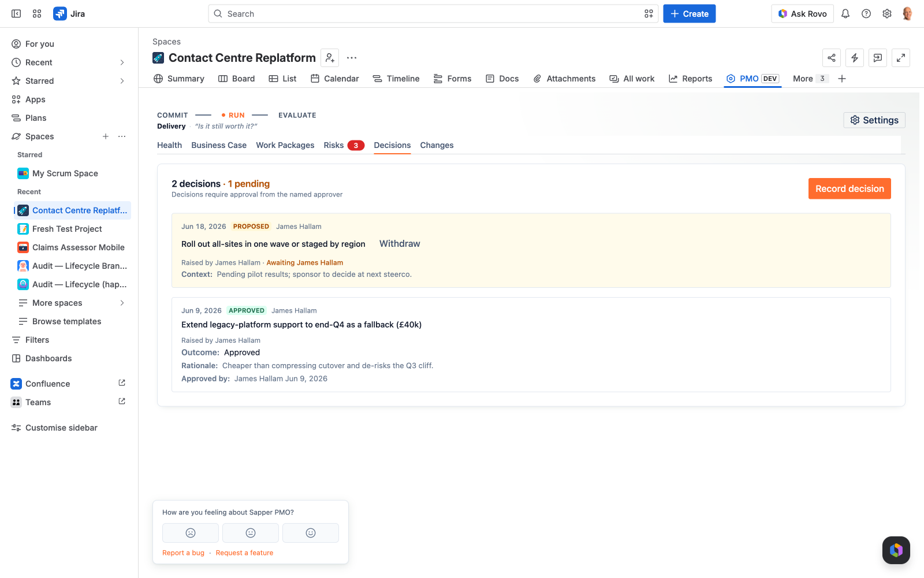The image size is (924, 578).
Task: Open the user profile avatar
Action: click(907, 14)
